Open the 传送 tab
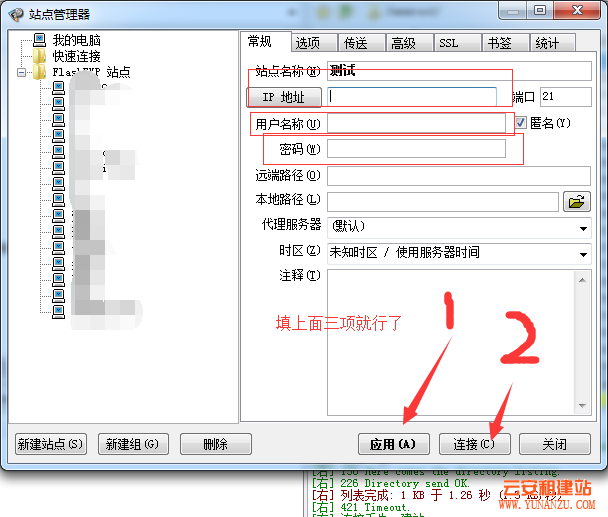This screenshot has width=608, height=517. click(x=362, y=43)
